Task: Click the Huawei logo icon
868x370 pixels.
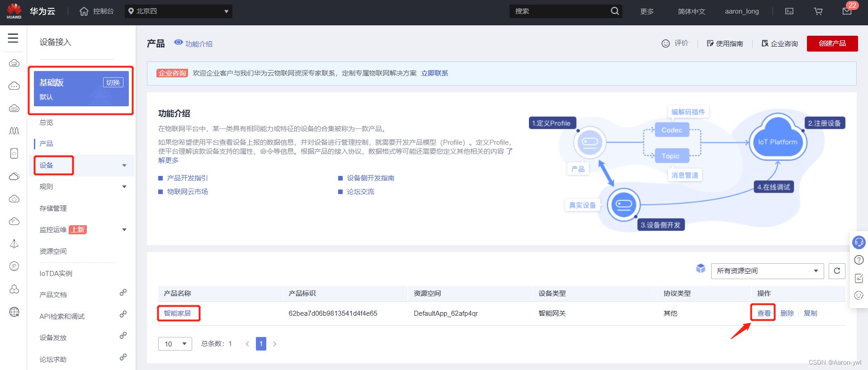Action: [x=14, y=11]
